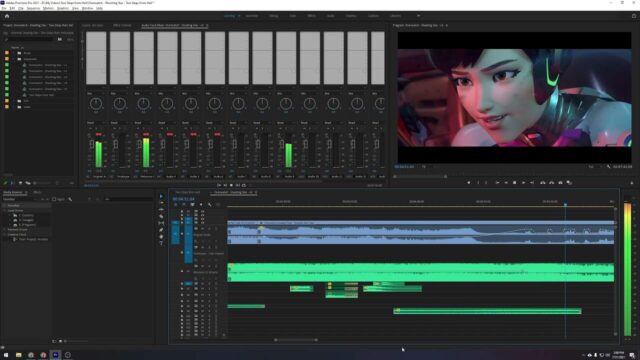
Task: Select the Hand tool
Action: (x=161, y=237)
